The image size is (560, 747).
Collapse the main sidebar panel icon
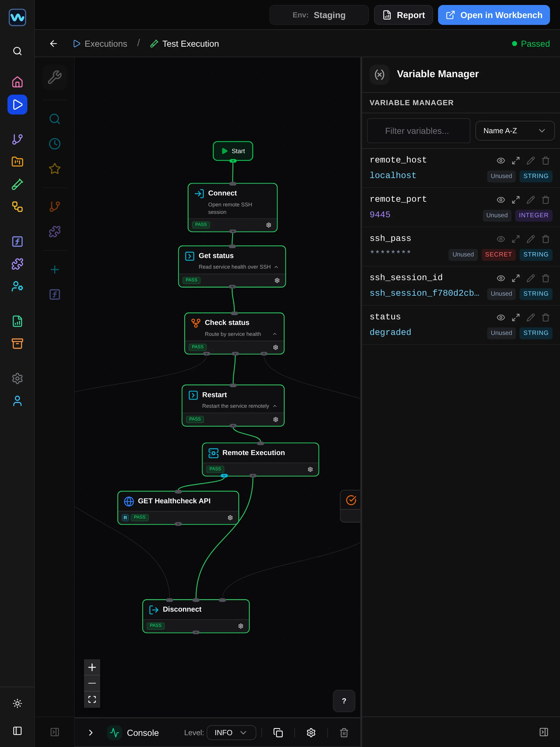(17, 731)
